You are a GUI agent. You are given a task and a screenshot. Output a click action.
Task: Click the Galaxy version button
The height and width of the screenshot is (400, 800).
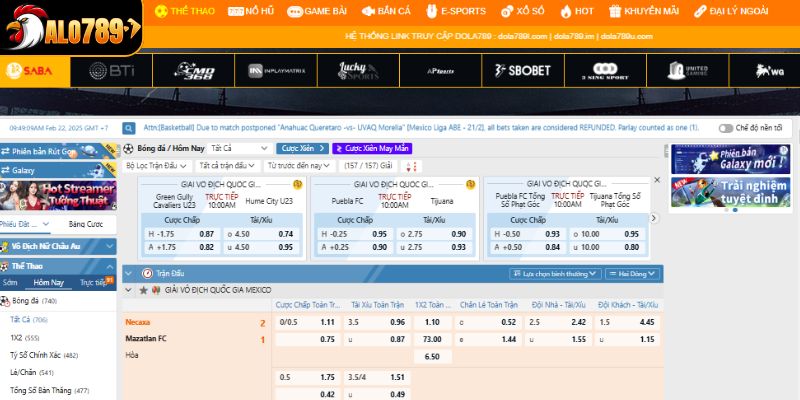point(58,170)
